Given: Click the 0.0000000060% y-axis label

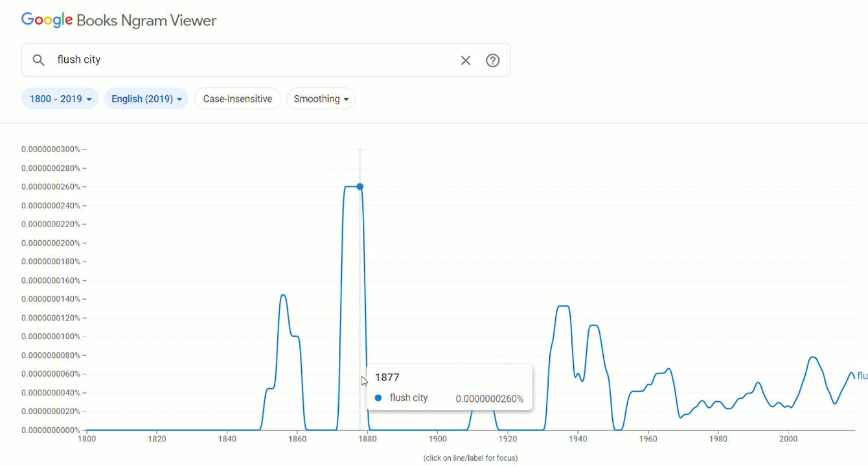Looking at the screenshot, I should tap(51, 374).
